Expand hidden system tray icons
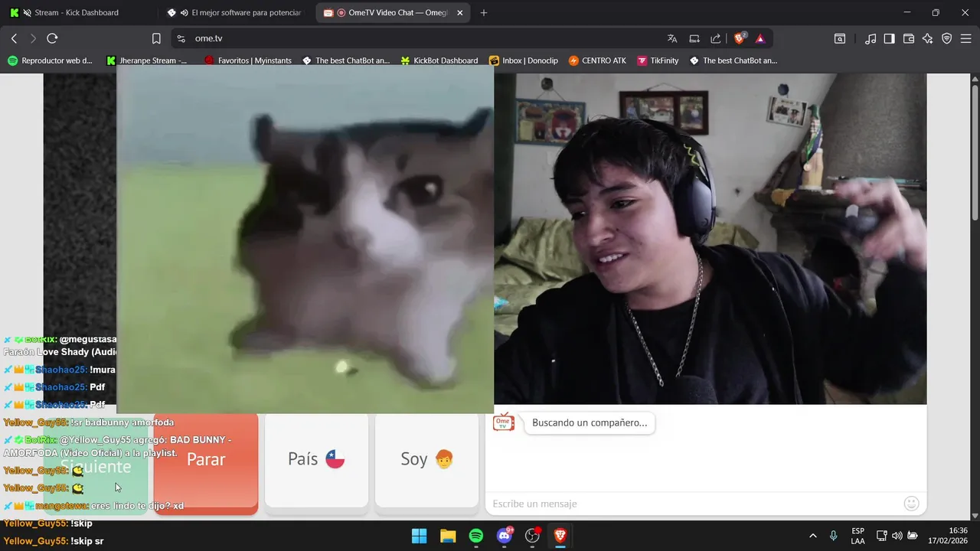This screenshot has width=980, height=551. (x=812, y=536)
